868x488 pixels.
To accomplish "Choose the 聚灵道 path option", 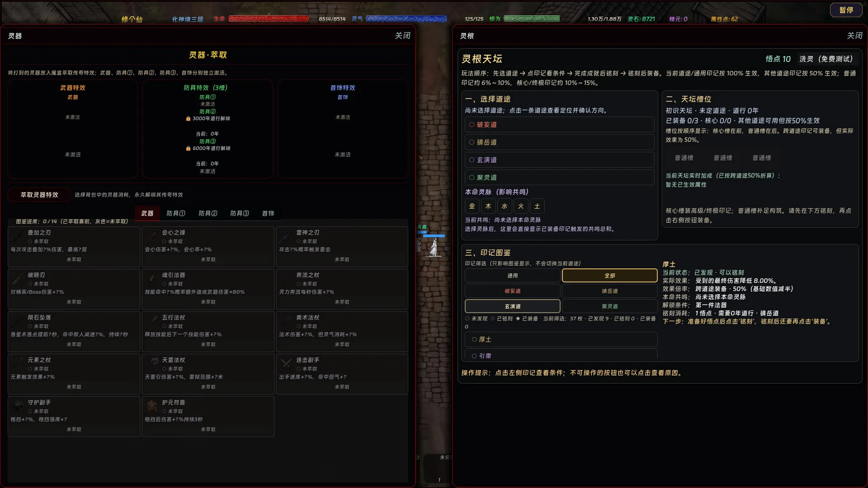I will tap(559, 178).
